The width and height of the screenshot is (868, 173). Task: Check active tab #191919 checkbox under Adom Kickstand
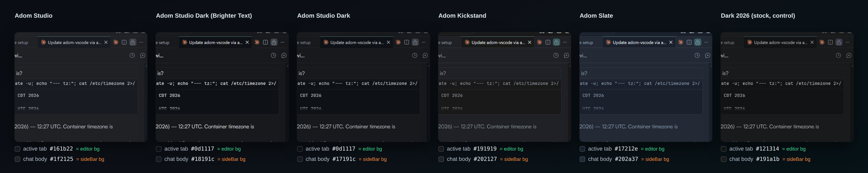(441, 149)
